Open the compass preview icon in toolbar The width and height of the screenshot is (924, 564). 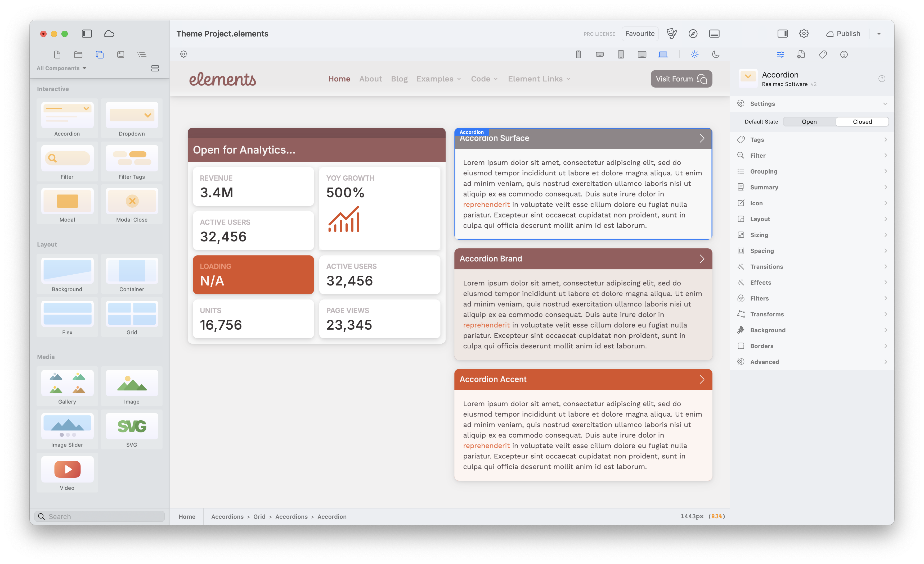(x=693, y=34)
